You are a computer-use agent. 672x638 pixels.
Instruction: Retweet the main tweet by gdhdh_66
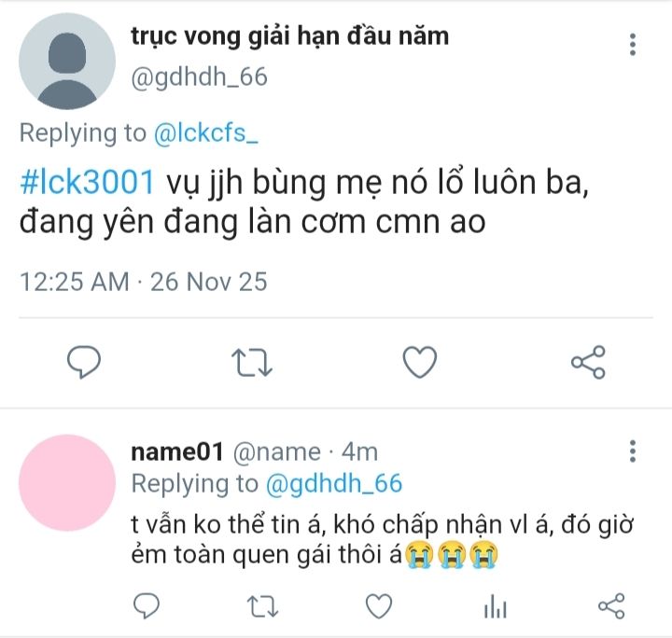click(251, 361)
